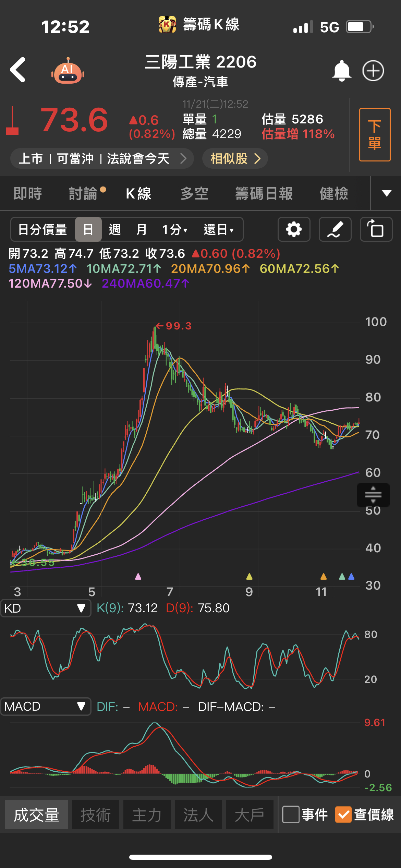This screenshot has width=401, height=868.
Task: Select the 大戶 bottom tab
Action: point(250,815)
